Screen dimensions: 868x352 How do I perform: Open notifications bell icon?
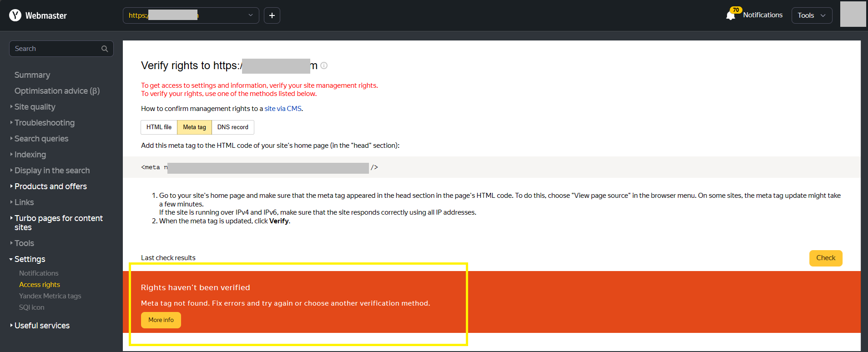point(731,15)
